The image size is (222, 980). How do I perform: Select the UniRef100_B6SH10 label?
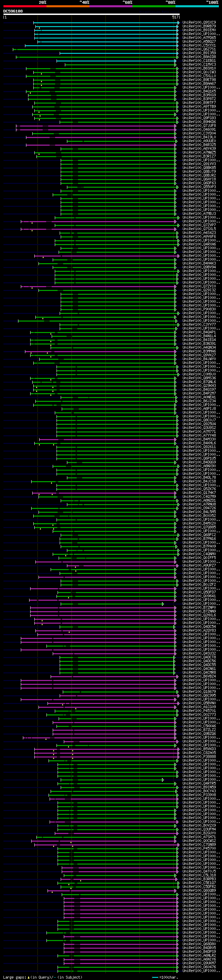click(199, 68)
